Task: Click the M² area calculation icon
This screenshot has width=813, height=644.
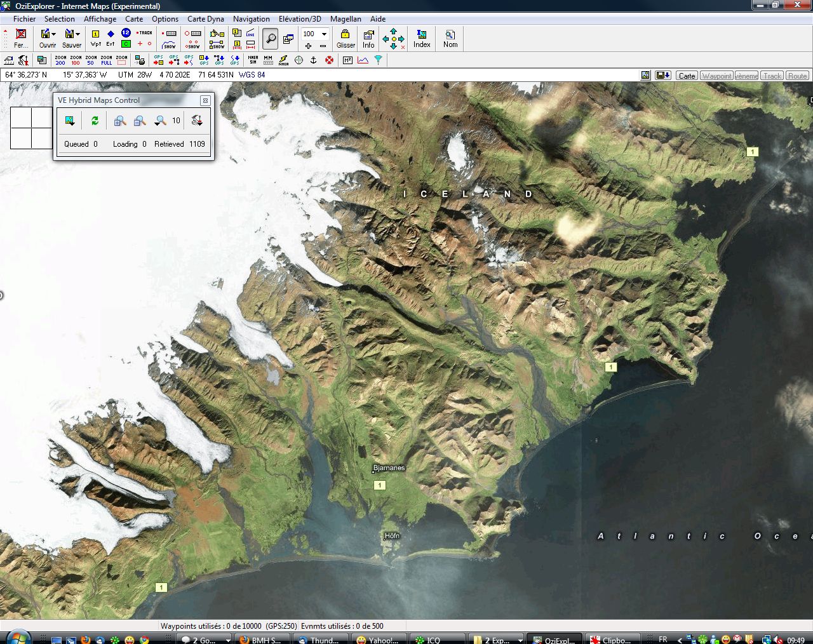Action: [347, 60]
